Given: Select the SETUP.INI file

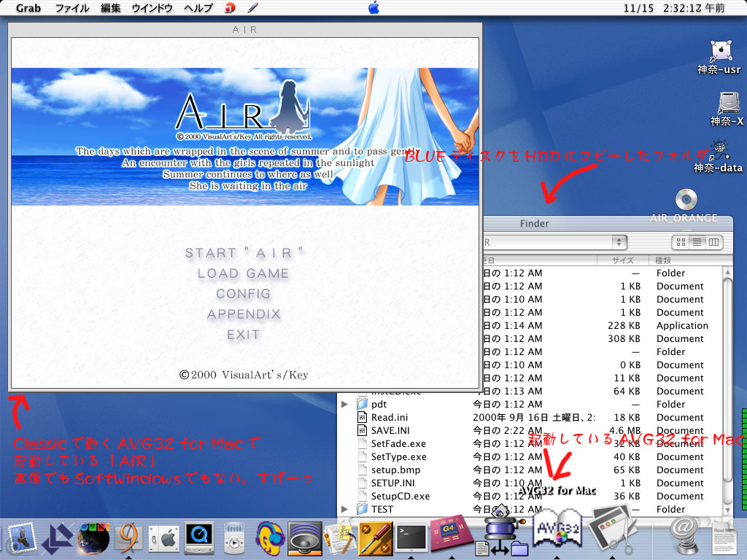Looking at the screenshot, I should pyautogui.click(x=392, y=483).
